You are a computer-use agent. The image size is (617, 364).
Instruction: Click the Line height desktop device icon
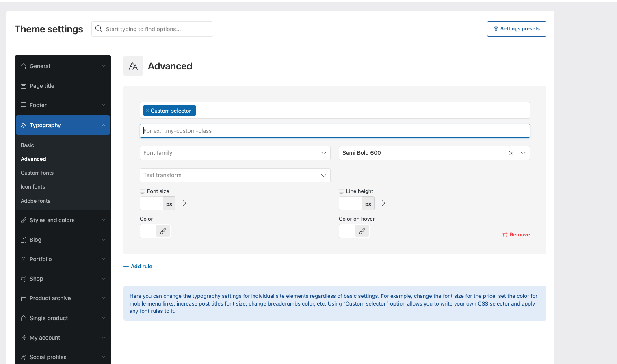click(341, 191)
